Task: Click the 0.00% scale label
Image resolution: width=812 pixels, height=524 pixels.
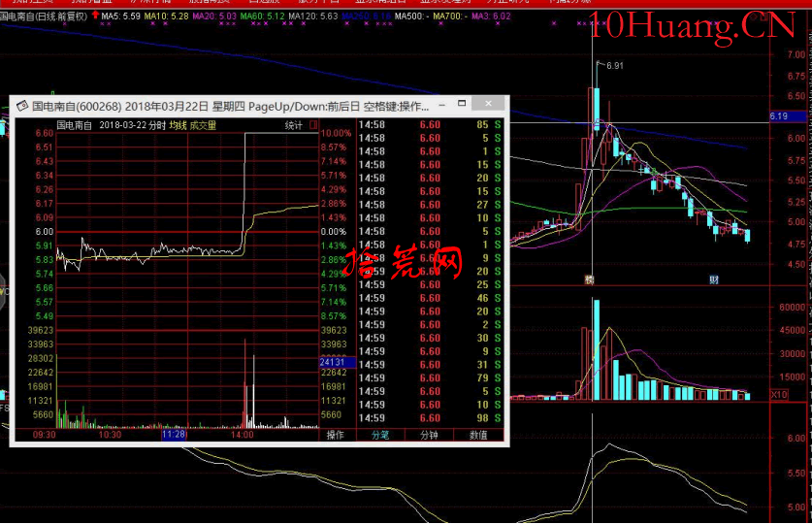Action: point(334,232)
